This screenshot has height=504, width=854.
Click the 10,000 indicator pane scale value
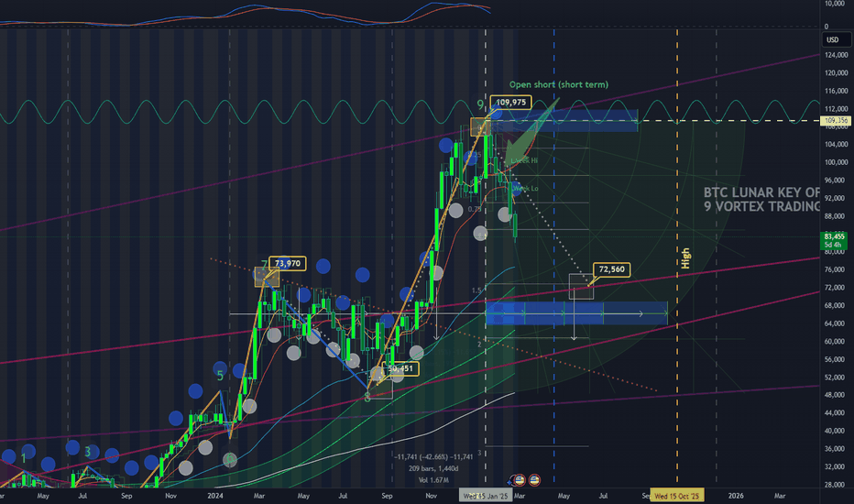835,4
